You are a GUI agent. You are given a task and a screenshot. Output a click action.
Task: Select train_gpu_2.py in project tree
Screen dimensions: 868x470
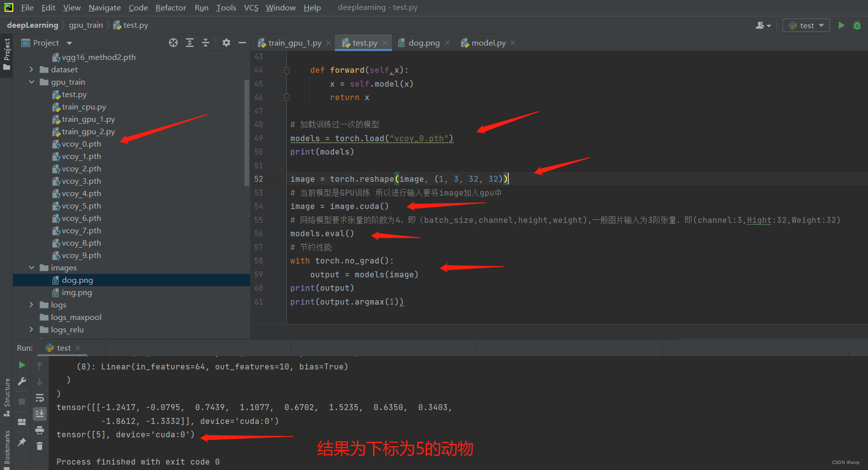point(88,132)
